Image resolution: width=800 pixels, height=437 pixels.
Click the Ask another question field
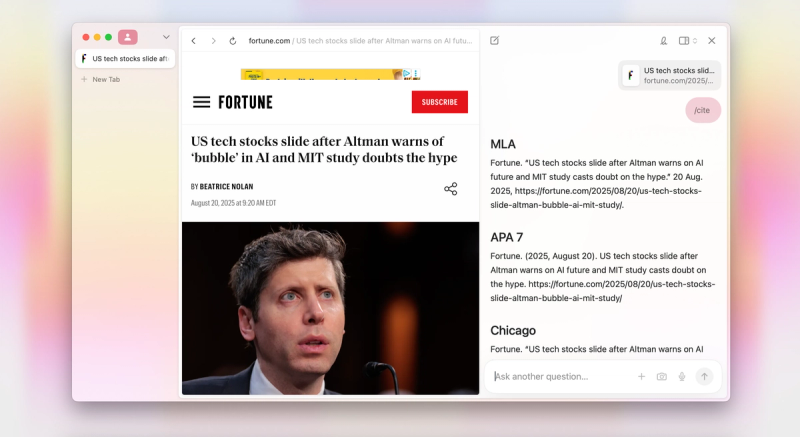(561, 376)
